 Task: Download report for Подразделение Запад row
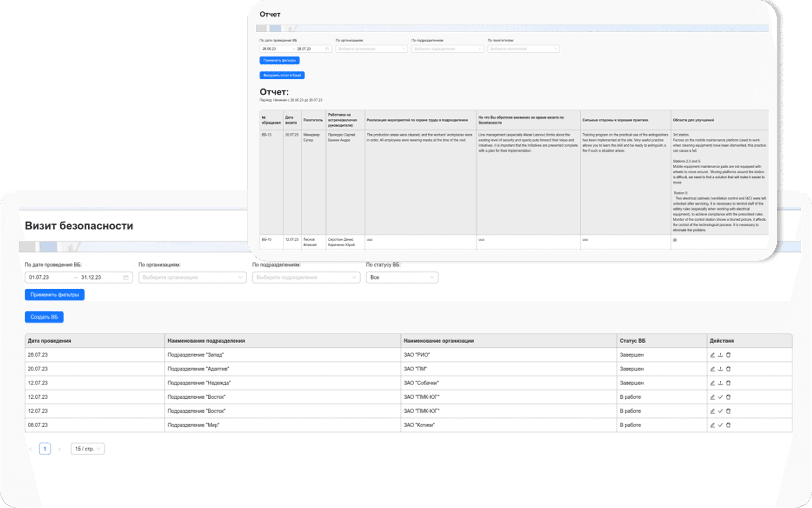[x=720, y=355]
